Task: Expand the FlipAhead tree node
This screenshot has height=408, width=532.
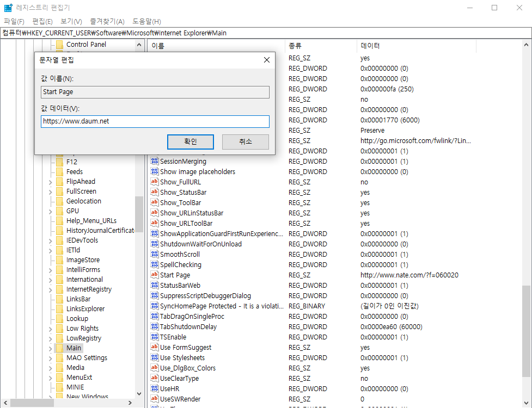Action: click(50, 182)
